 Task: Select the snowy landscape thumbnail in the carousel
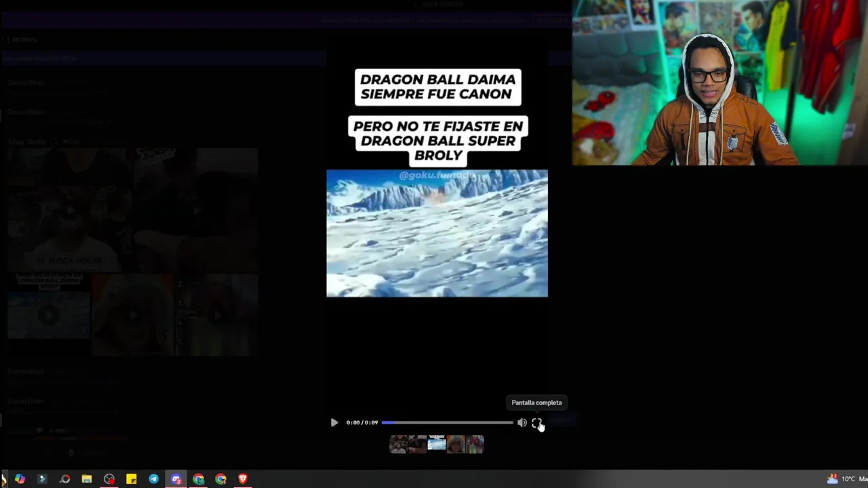click(437, 444)
